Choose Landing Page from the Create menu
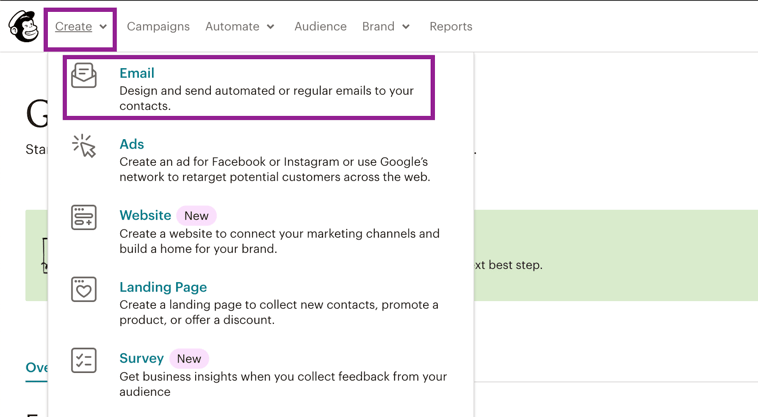Image resolution: width=758 pixels, height=417 pixels. tap(163, 287)
